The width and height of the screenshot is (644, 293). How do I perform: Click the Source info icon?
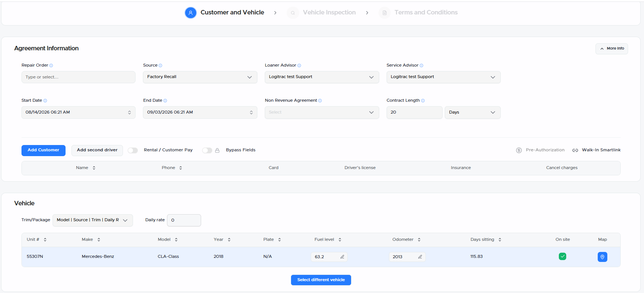point(160,65)
